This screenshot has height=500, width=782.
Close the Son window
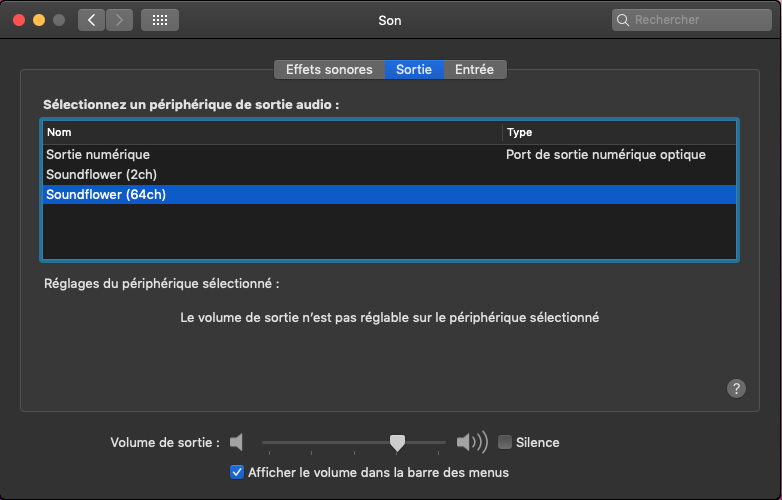tap(19, 20)
